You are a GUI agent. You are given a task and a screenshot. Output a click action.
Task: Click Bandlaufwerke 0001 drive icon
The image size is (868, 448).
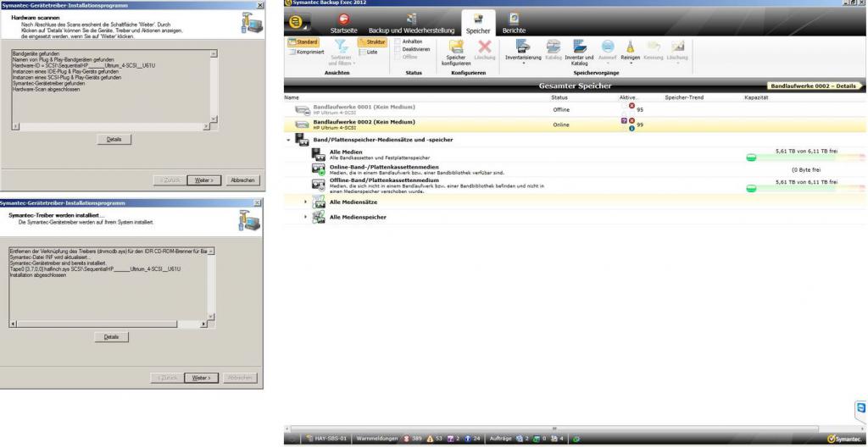tap(303, 109)
